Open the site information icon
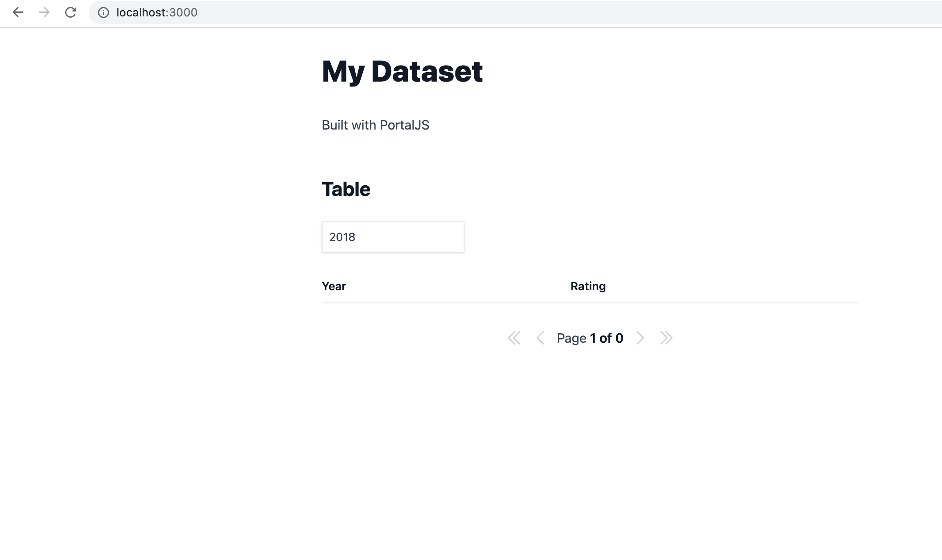 [x=103, y=12]
